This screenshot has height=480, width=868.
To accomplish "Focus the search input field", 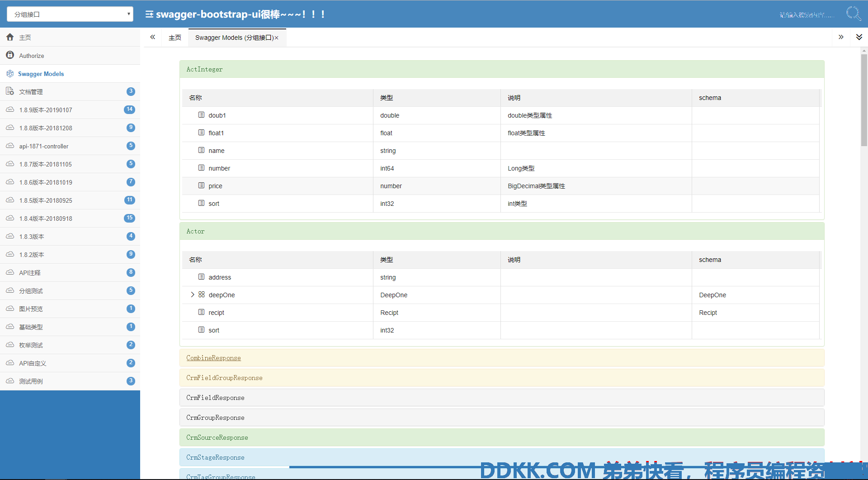I will (807, 15).
